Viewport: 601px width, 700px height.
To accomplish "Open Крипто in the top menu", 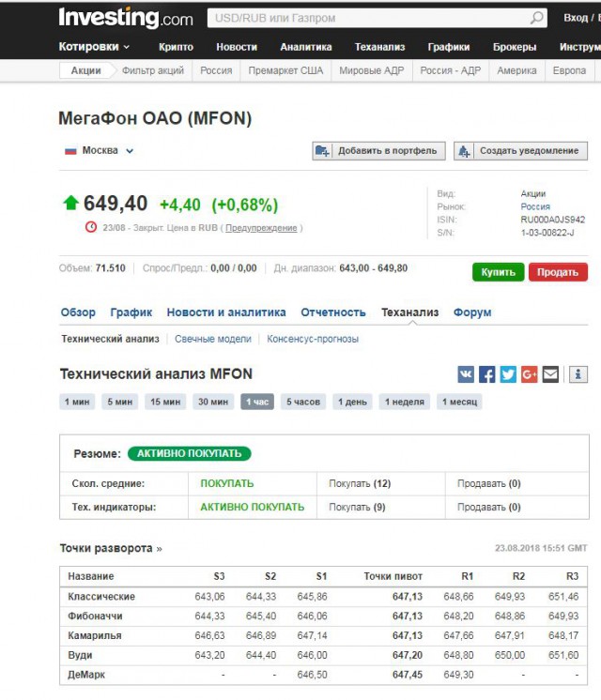I will click(x=176, y=47).
